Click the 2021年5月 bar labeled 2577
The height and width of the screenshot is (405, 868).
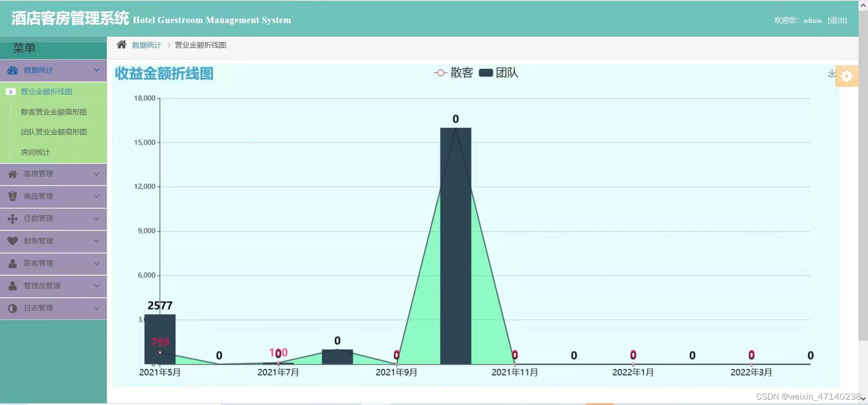tap(160, 339)
